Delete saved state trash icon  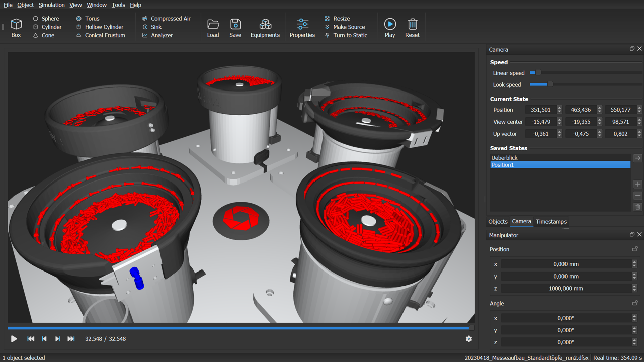click(638, 207)
